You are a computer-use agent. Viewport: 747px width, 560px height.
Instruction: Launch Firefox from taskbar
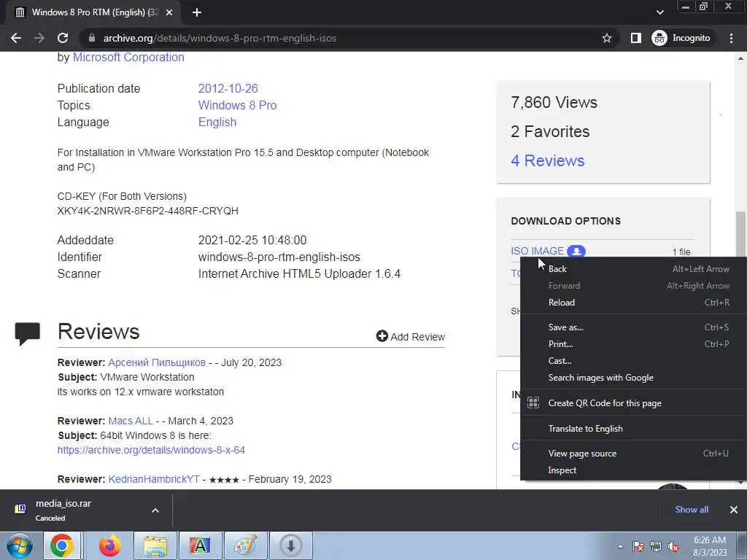tap(109, 545)
